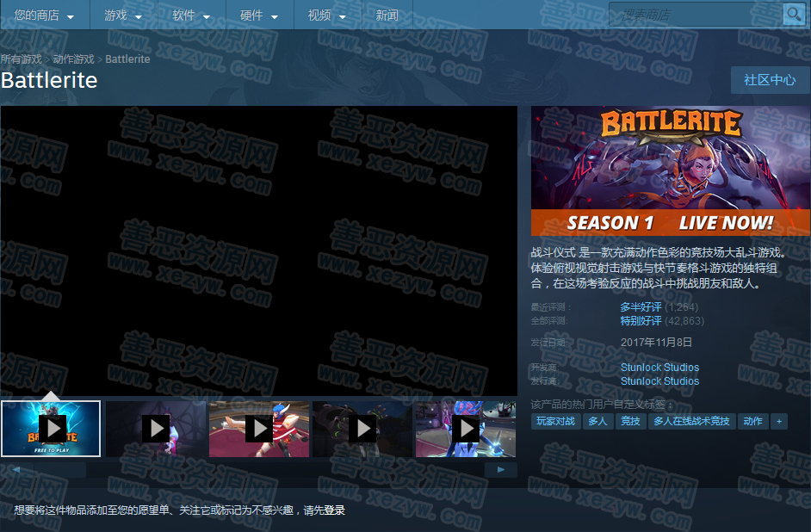Open the 视频 menu
Viewport: 811px width, 532px height.
327,15
